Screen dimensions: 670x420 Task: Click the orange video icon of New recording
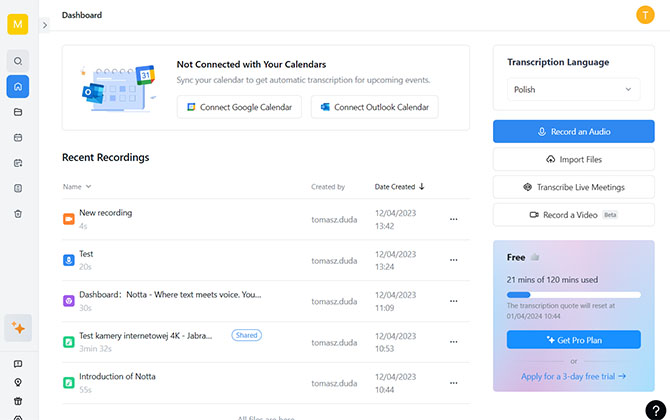[69, 219]
